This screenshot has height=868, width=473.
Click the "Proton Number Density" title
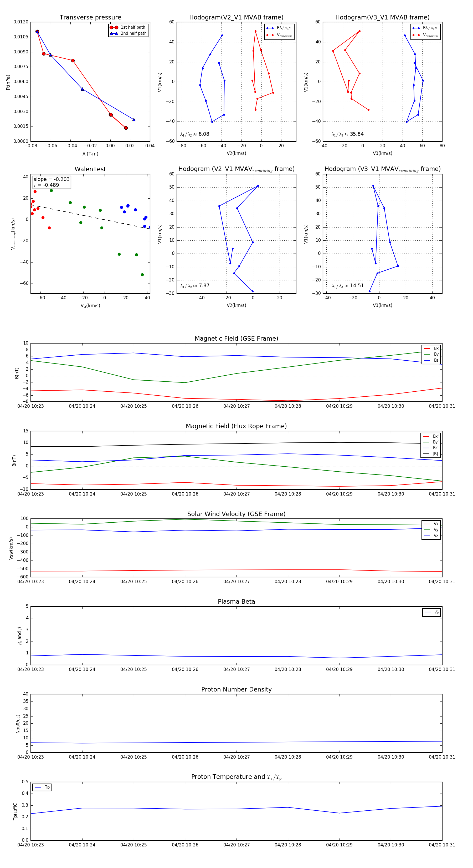pos(236,689)
